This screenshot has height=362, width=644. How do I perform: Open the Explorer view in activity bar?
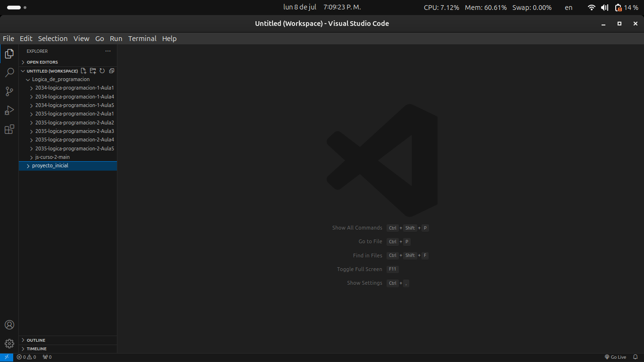coord(9,54)
